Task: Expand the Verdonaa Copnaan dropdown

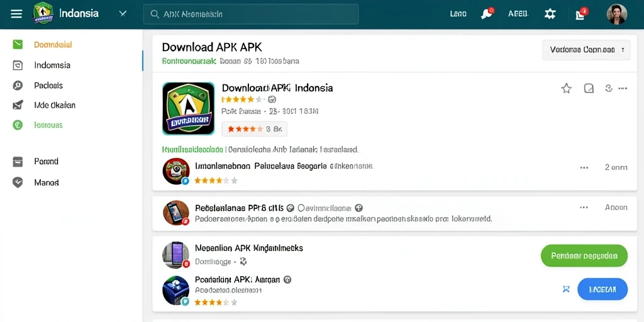Action: (x=586, y=50)
